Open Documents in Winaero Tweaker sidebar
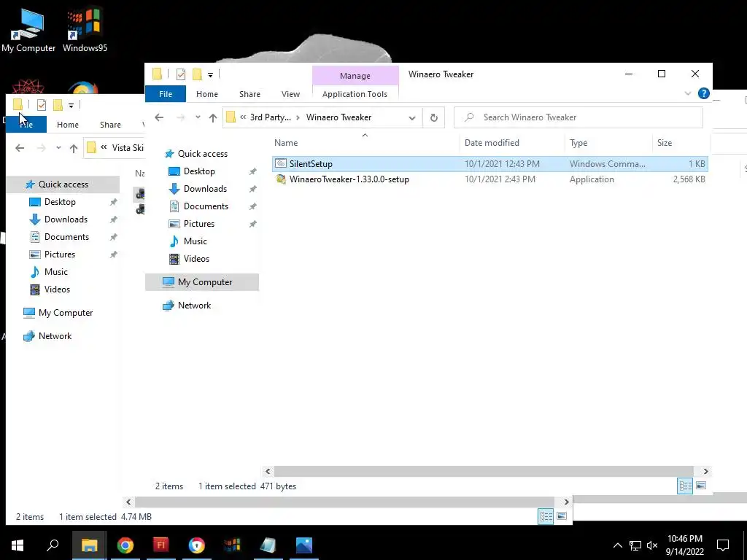 pyautogui.click(x=206, y=206)
